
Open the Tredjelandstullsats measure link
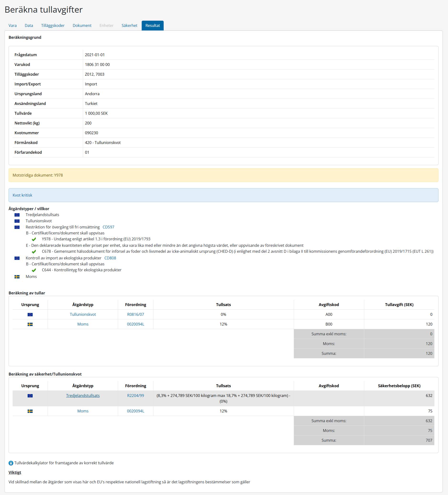83,396
